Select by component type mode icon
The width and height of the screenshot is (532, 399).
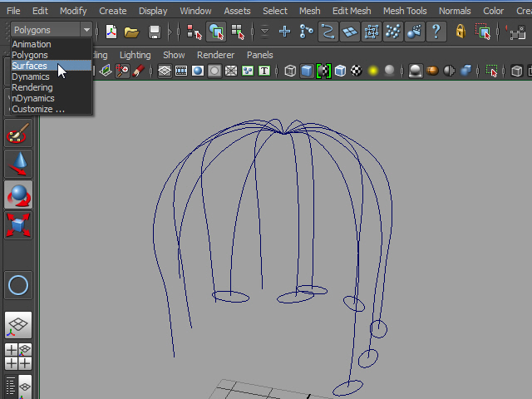pyautogui.click(x=238, y=32)
